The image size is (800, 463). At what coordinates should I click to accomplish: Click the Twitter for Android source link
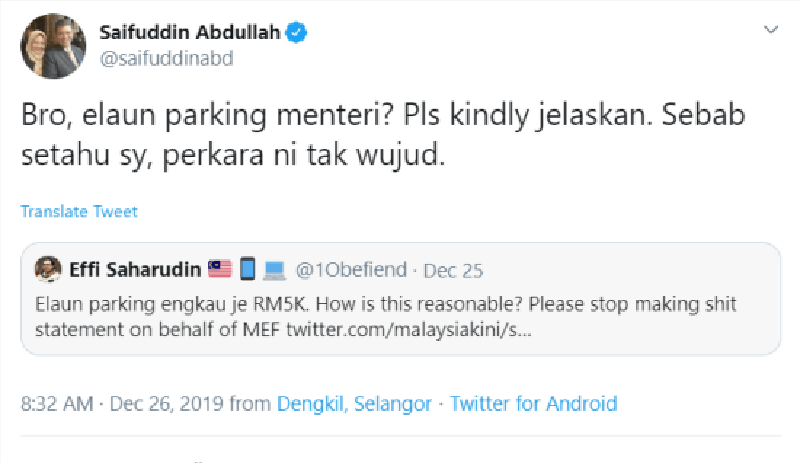pyautogui.click(x=533, y=404)
